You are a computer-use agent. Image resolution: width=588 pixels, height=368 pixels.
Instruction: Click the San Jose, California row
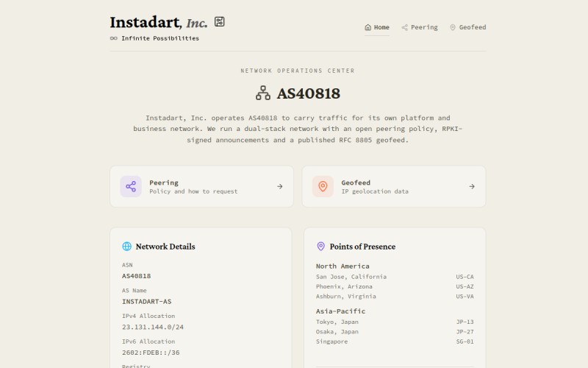395,277
